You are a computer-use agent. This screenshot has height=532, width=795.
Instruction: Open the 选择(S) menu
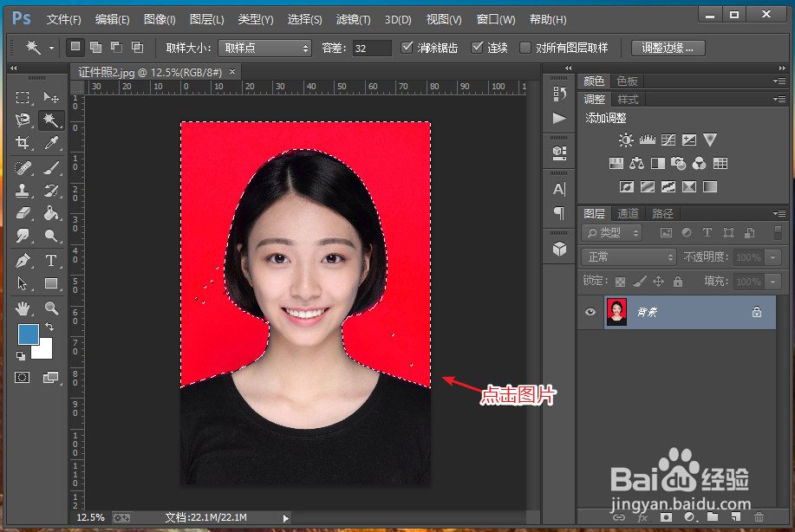click(x=304, y=20)
